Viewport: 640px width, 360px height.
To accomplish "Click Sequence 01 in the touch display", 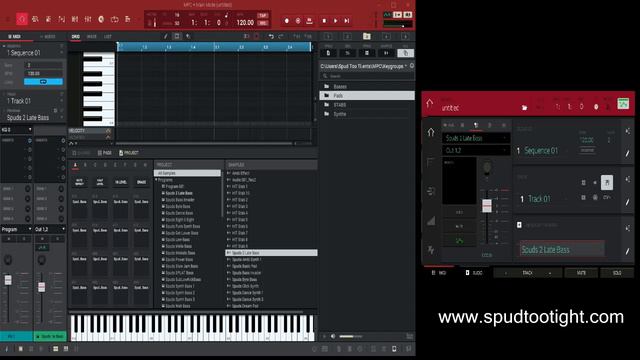I will tap(541, 151).
